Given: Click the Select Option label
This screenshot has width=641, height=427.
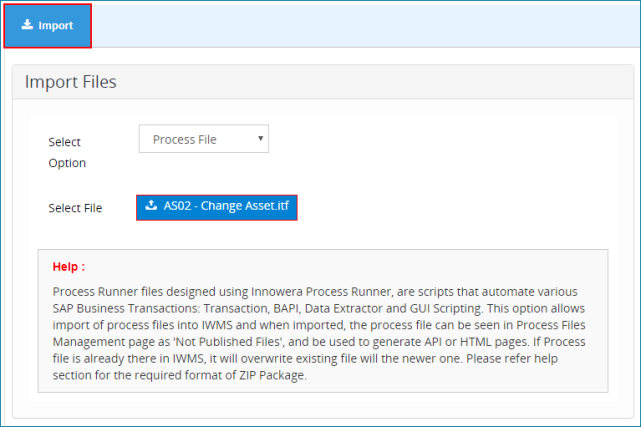Looking at the screenshot, I should [x=67, y=152].
